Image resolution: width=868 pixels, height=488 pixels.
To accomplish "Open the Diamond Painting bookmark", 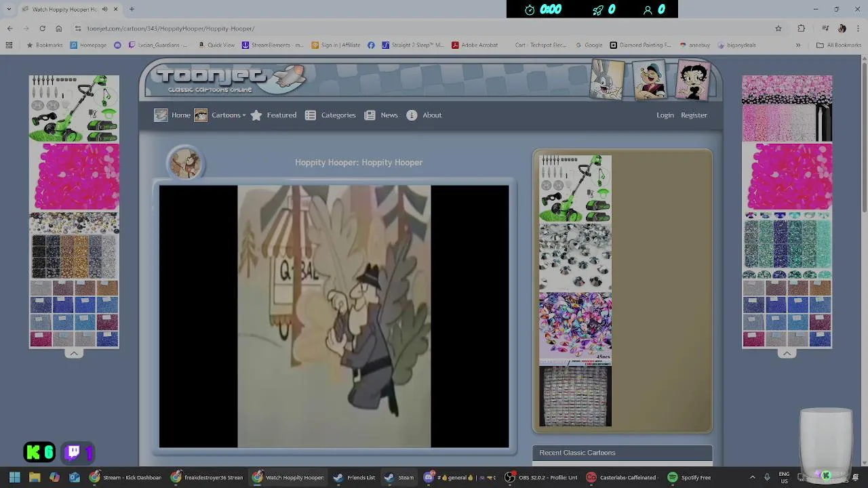I will coord(640,45).
